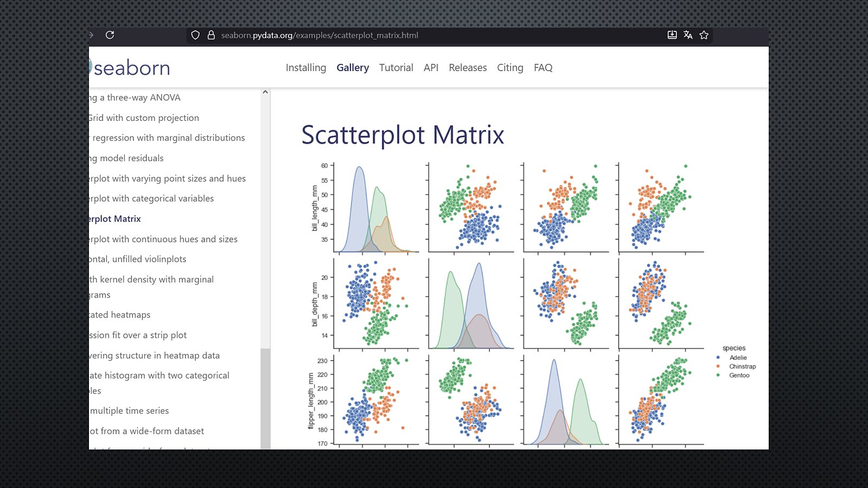Open the Releases page
The image size is (868, 488).
468,68
